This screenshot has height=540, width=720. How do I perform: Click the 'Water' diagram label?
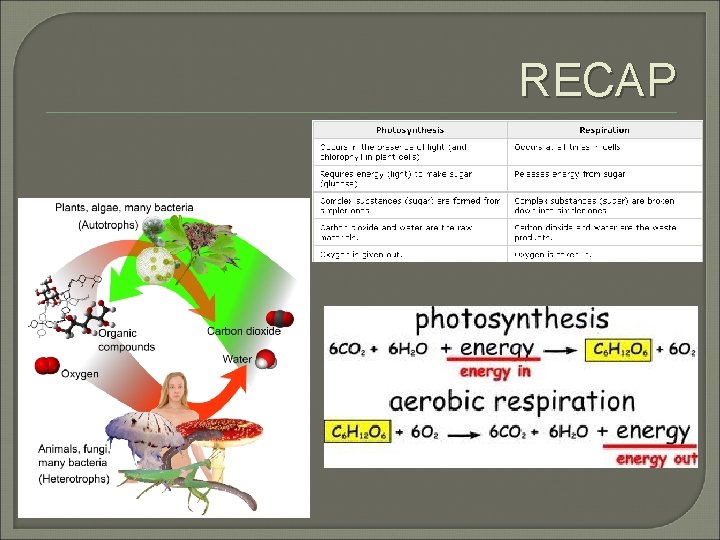click(237, 359)
